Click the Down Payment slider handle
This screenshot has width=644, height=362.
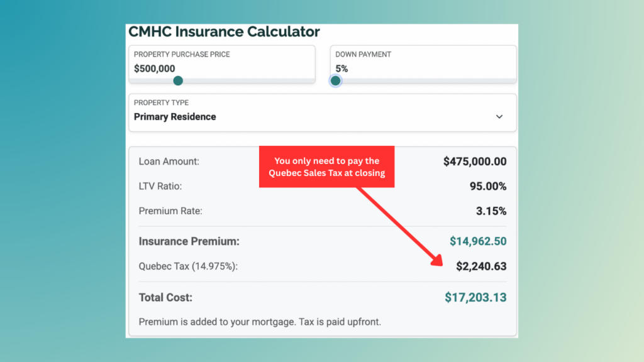click(x=335, y=80)
